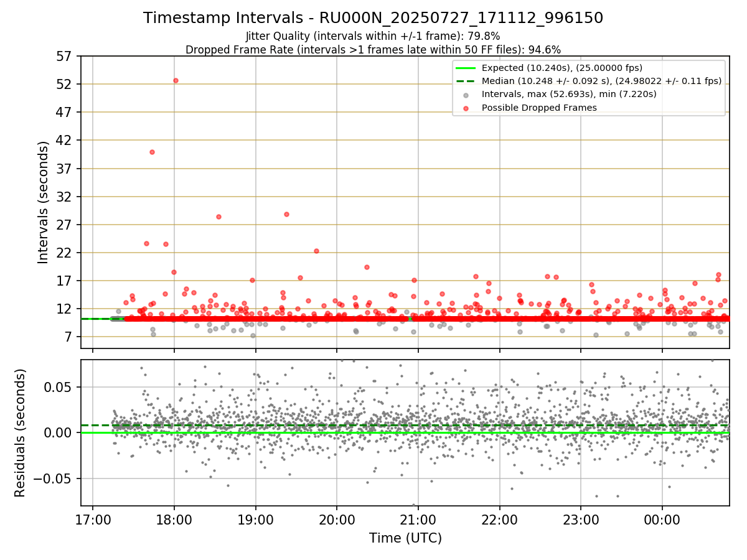Click the x-axis tick label '18:00'

[x=174, y=518]
